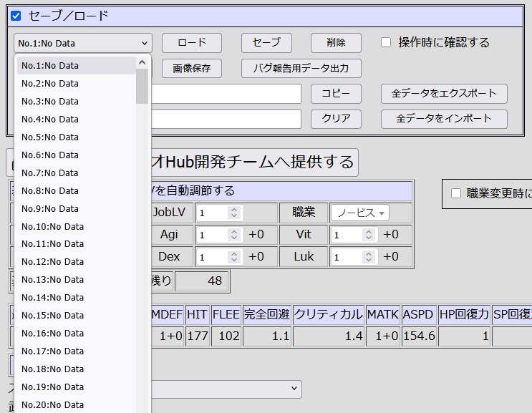Screen dimensions: 532x413
Task: Export all data with 全データをエクスポート
Action: (x=443, y=94)
